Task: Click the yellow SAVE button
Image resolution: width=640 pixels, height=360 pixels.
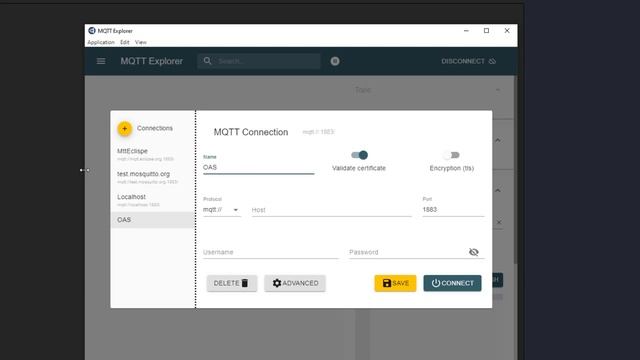Action: [x=395, y=283]
